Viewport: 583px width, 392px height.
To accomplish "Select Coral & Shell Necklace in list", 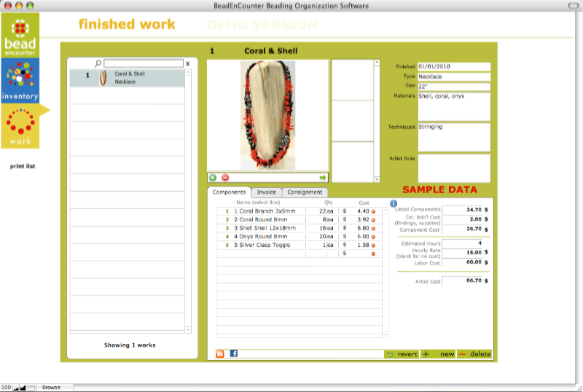I will coord(127,78).
